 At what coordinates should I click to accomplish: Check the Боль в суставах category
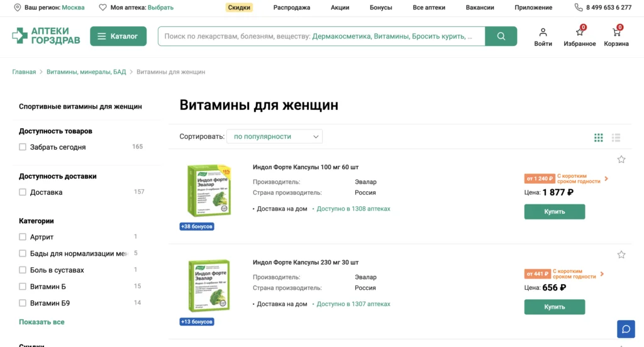pos(23,270)
